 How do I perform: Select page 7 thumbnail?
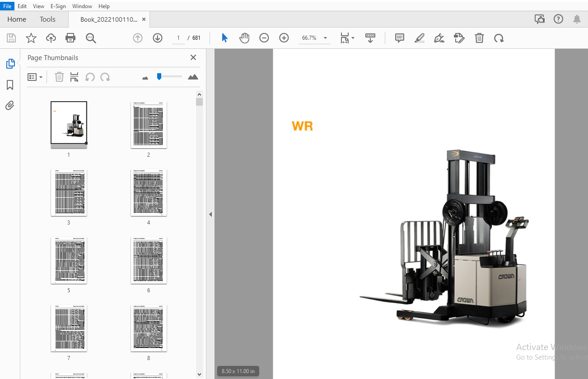point(69,328)
